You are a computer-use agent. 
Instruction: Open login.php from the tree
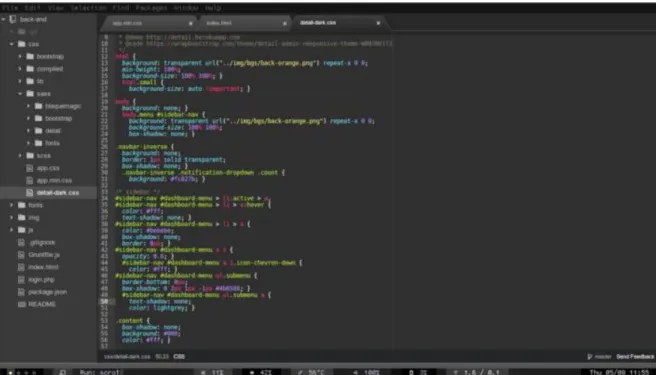click(x=41, y=280)
